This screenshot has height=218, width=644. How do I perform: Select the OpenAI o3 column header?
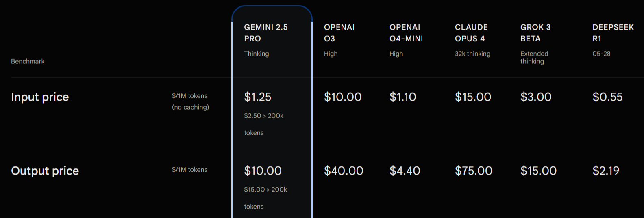click(x=339, y=33)
